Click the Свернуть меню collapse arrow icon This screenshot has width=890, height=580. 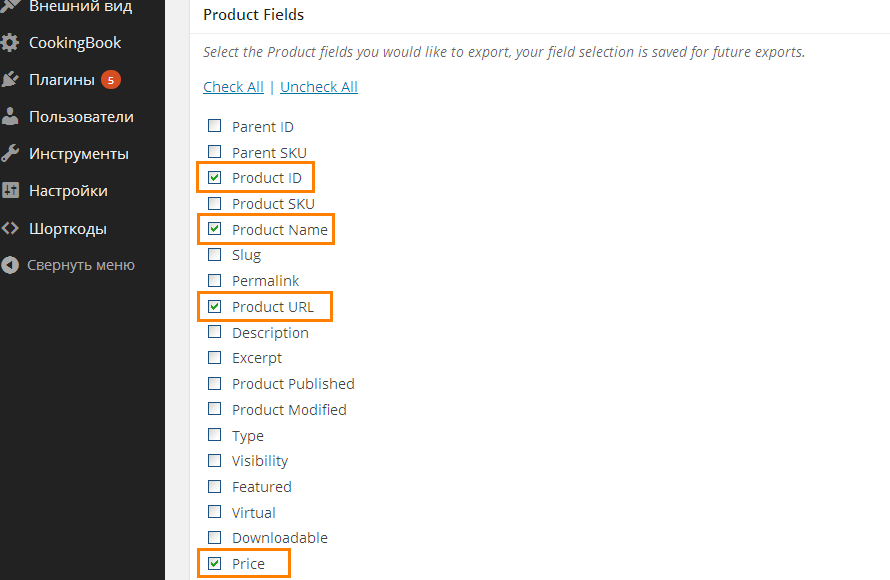pyautogui.click(x=10, y=266)
